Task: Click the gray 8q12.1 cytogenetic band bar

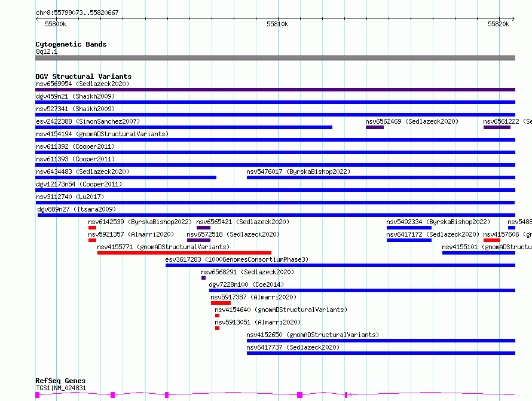Action: [x=275, y=58]
